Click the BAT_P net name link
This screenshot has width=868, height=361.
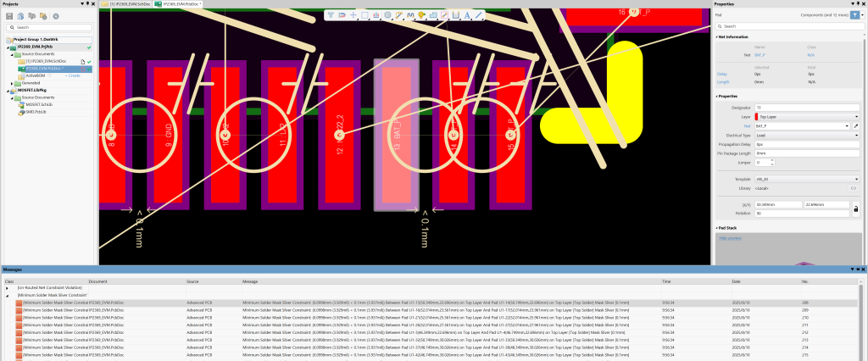point(759,54)
